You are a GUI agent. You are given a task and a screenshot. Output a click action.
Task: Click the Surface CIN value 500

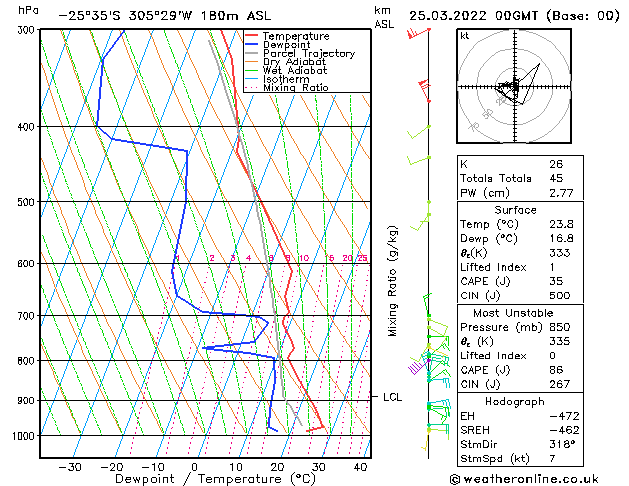[x=560, y=296]
